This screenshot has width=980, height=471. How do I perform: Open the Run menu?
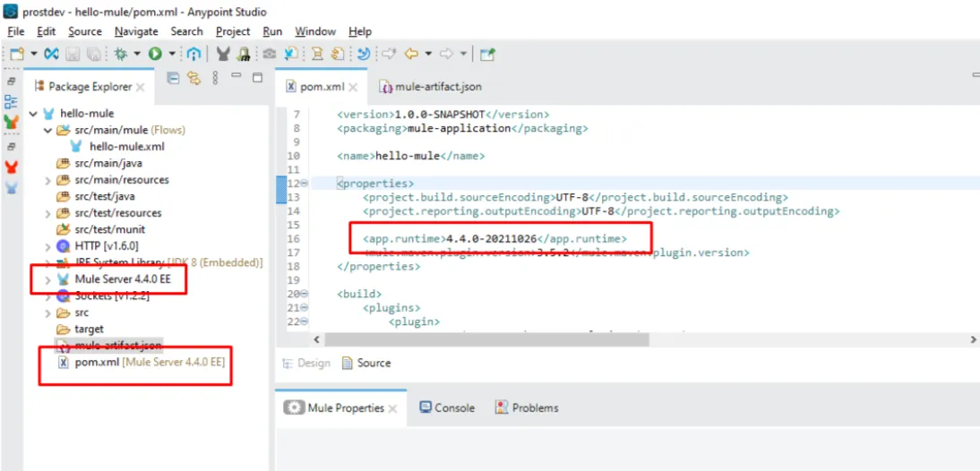pyautogui.click(x=272, y=31)
